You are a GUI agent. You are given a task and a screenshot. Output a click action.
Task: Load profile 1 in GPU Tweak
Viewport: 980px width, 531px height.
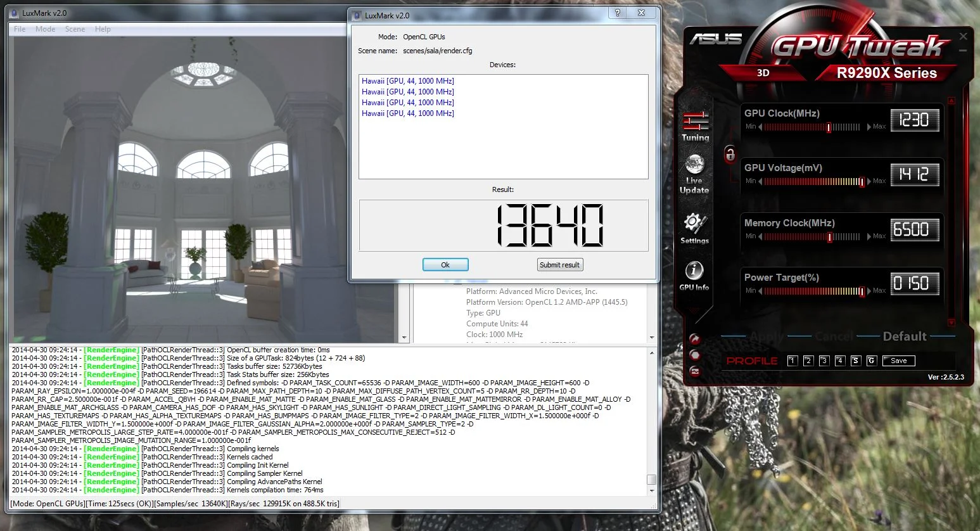(x=792, y=361)
